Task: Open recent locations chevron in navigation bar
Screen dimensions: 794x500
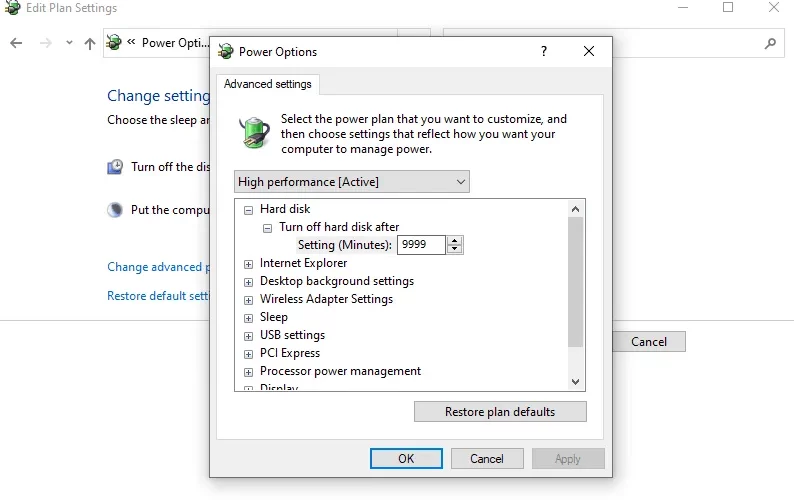Action: click(x=69, y=43)
